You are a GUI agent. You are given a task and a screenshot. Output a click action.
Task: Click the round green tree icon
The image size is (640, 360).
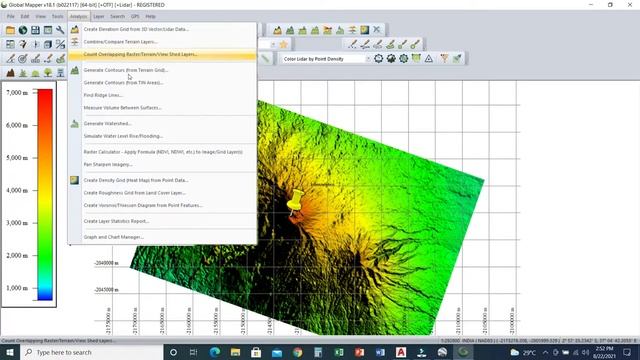click(x=48, y=73)
